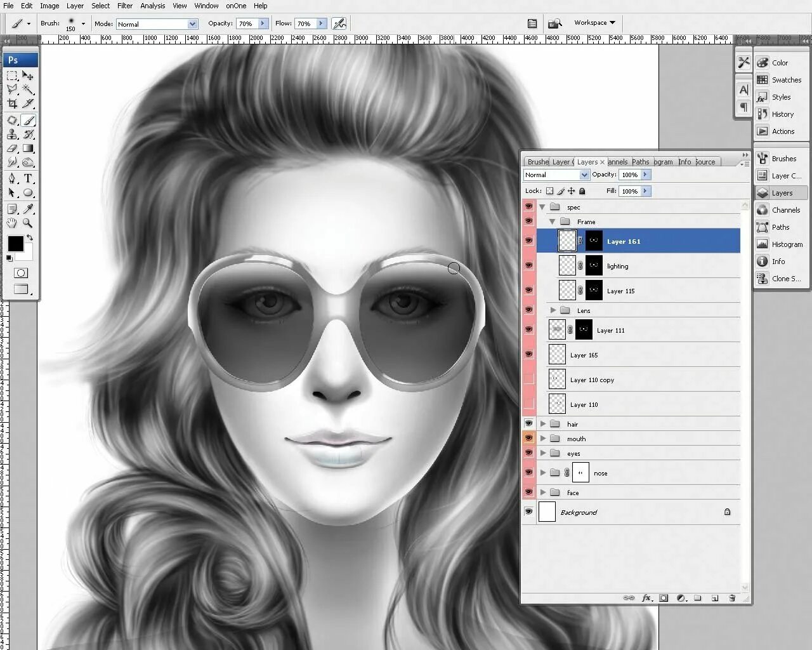Select the Eyedropper tool
This screenshot has height=650, width=812.
[x=28, y=209]
